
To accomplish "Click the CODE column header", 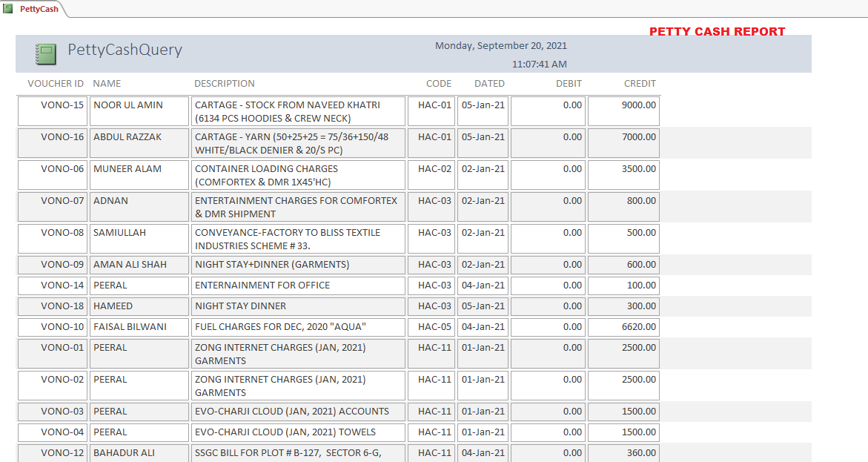I will tap(438, 84).
